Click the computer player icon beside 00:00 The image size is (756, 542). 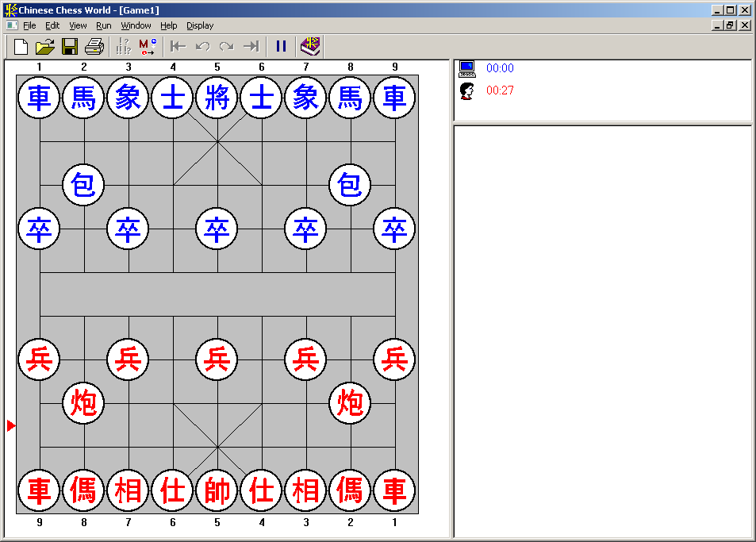tap(467, 69)
